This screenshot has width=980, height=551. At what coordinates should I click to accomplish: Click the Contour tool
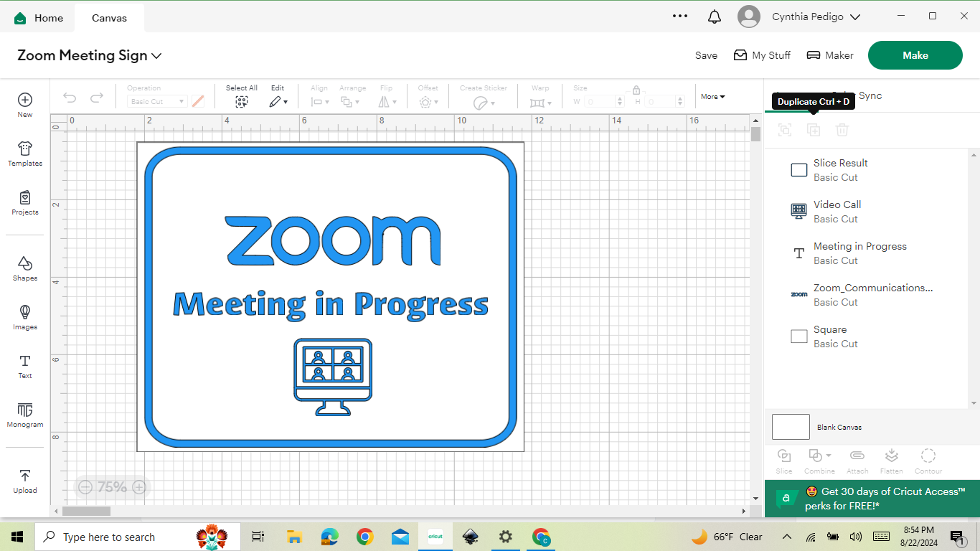(928, 461)
